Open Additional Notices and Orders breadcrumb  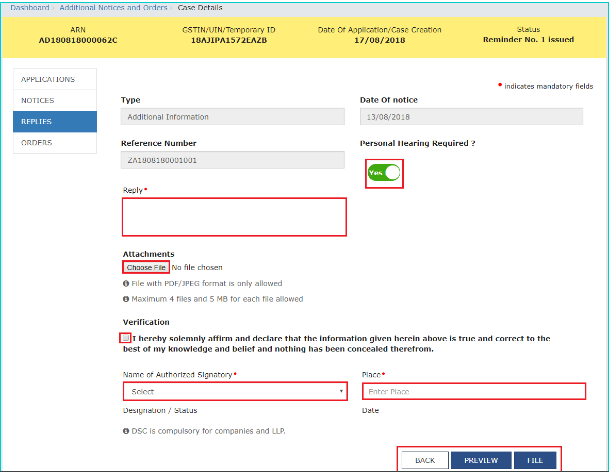click(x=111, y=8)
